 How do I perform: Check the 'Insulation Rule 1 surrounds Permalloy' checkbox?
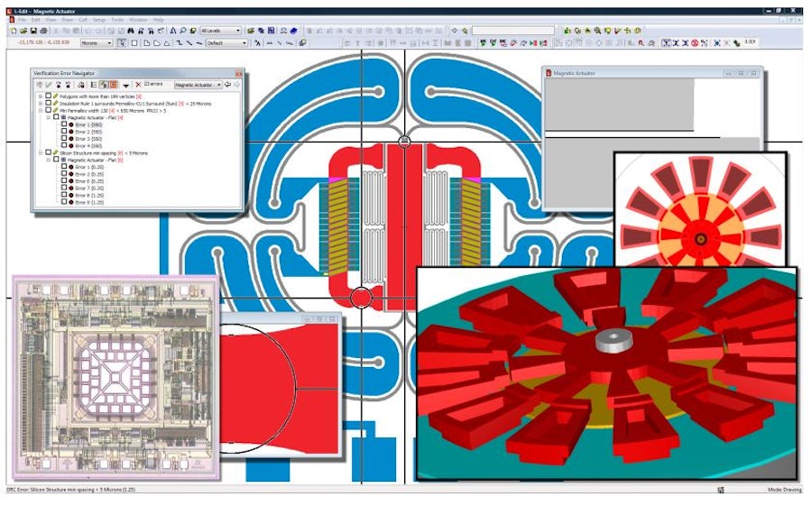pyautogui.click(x=48, y=103)
